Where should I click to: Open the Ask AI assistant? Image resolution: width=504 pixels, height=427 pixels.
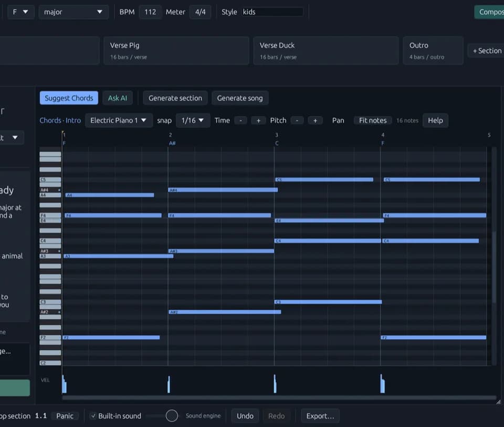pyautogui.click(x=117, y=98)
